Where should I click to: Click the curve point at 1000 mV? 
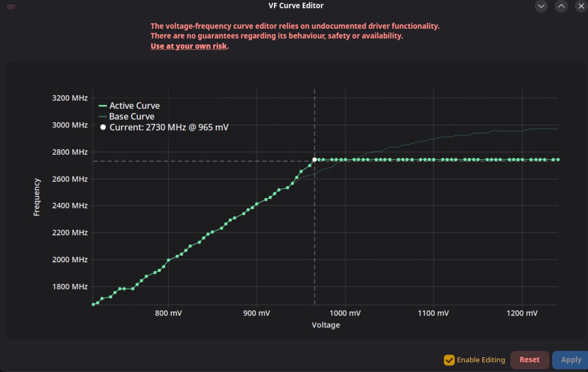[x=345, y=160]
